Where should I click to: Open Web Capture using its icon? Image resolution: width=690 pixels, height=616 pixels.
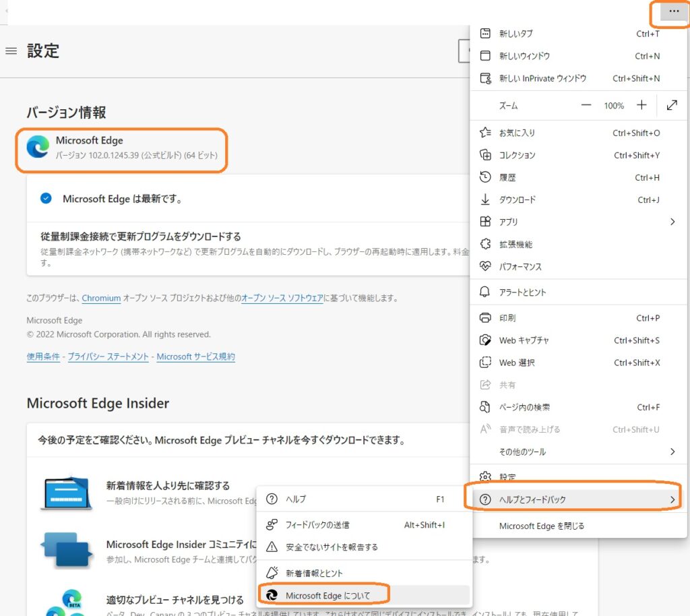click(485, 340)
